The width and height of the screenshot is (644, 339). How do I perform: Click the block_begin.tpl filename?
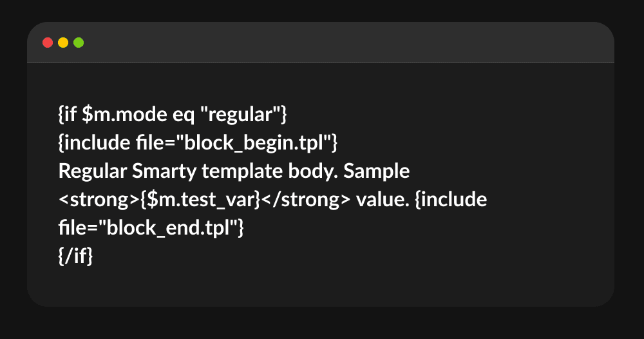253,143
